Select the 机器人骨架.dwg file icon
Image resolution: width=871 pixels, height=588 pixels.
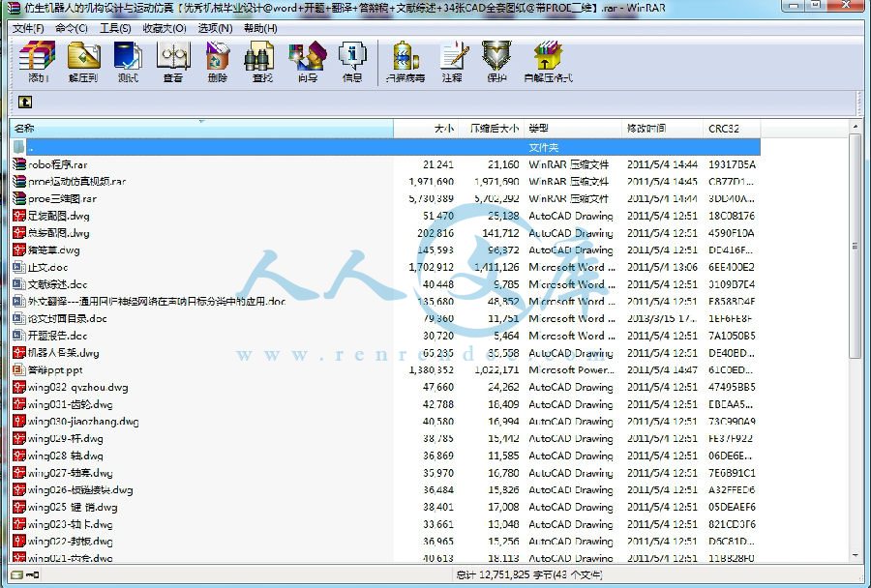coord(19,353)
